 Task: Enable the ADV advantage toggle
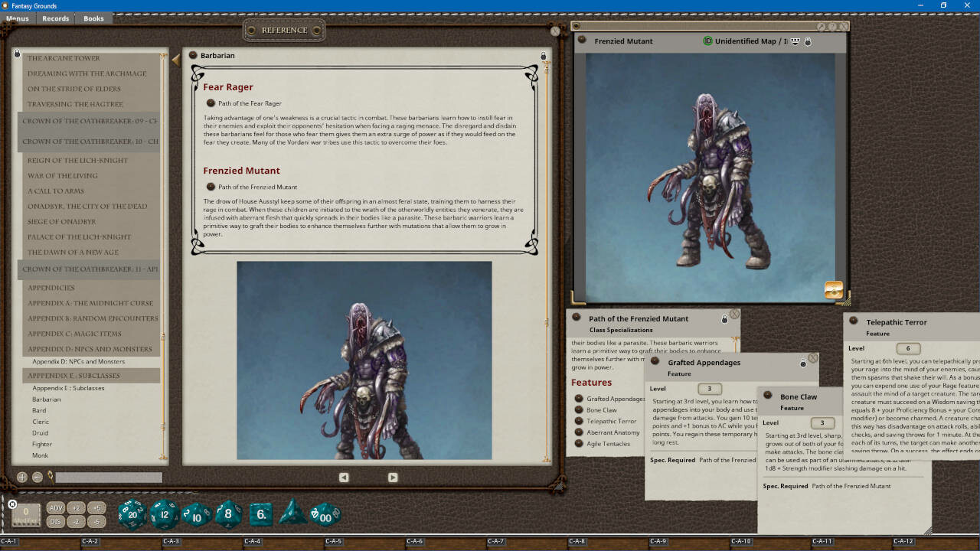click(55, 507)
